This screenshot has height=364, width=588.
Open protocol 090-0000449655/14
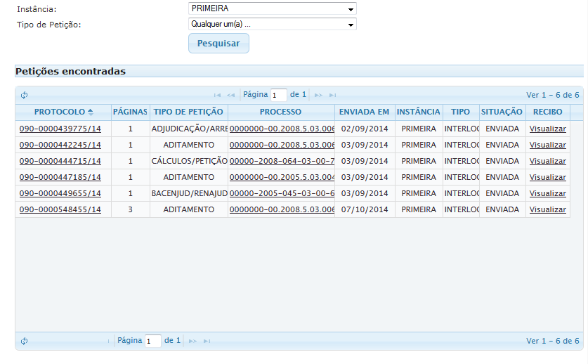point(60,193)
